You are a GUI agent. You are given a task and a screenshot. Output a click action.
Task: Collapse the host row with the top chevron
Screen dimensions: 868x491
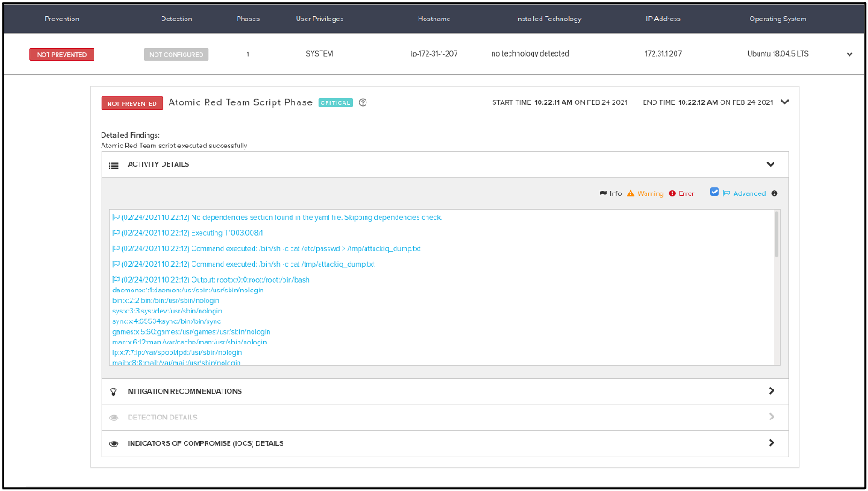coord(849,54)
